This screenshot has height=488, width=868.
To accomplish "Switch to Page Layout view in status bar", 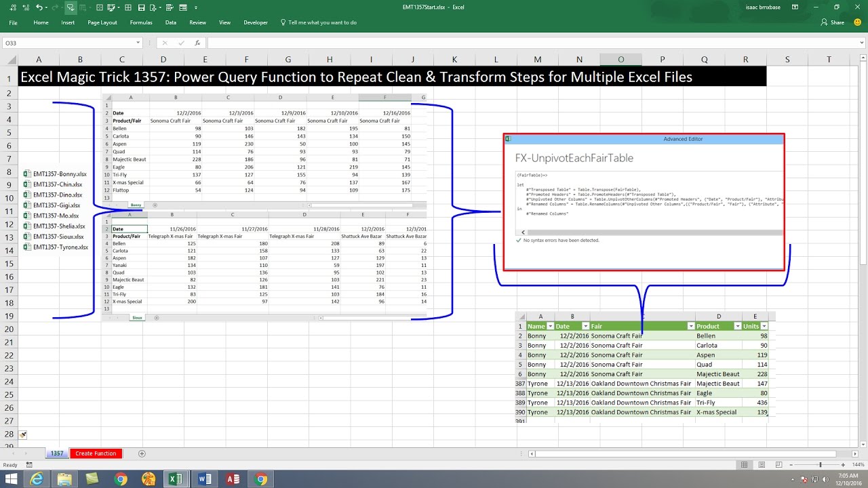I will [x=762, y=465].
